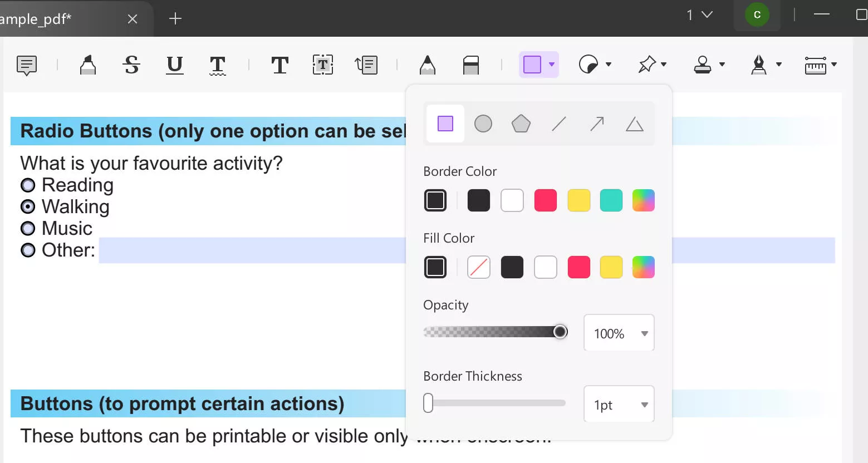Viewport: 868px width, 463px height.
Task: Select the Highlighter tool
Action: pos(87,65)
